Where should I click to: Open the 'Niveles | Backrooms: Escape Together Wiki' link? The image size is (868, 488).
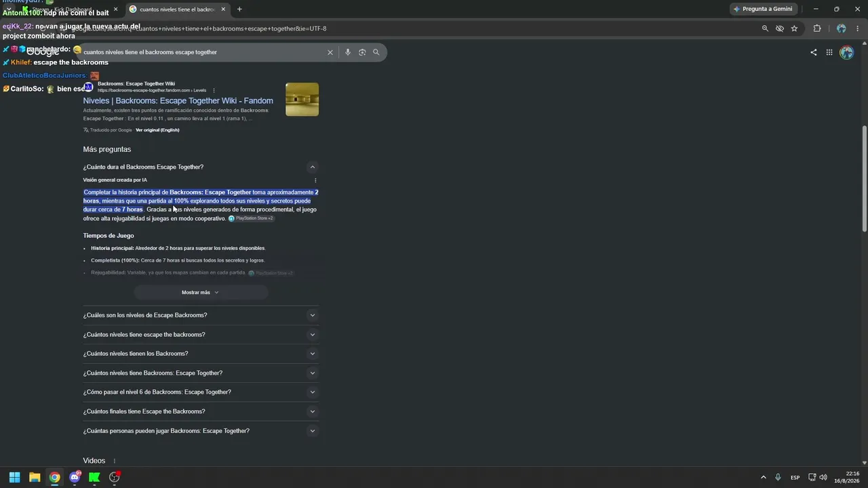tap(178, 101)
